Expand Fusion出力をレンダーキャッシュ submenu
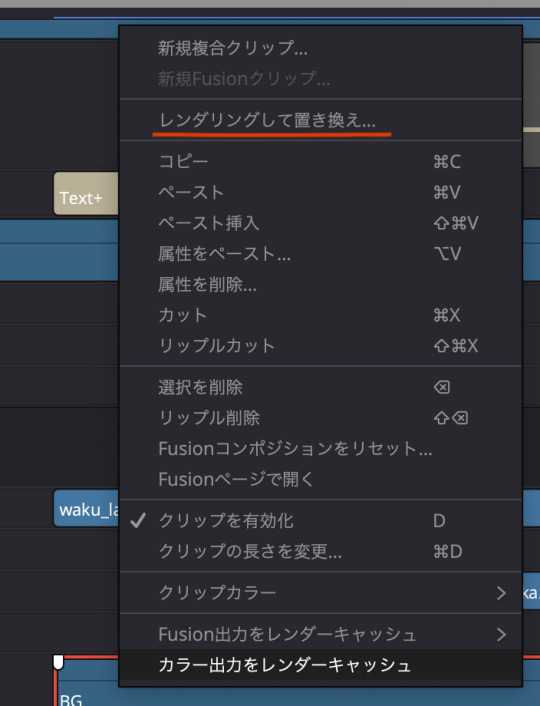The height and width of the screenshot is (706, 540). pyautogui.click(x=320, y=634)
